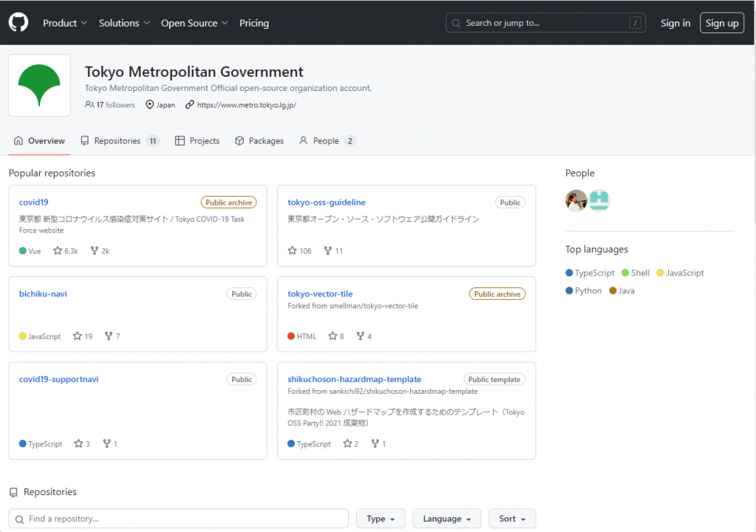Click the Sign up button
Screen dimensions: 756x532
[x=722, y=23]
